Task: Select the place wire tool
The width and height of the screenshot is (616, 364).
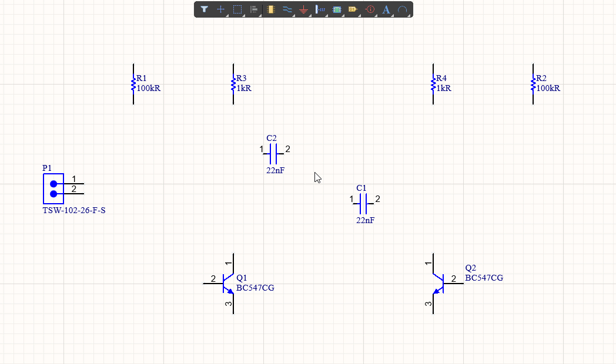Action: [x=287, y=9]
